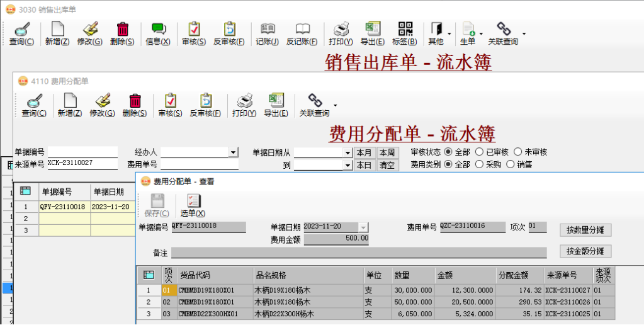Screen dimensions: 644x325
Task: Click 新增 blank page in 费用分配单 toolbar
Action: [70, 101]
